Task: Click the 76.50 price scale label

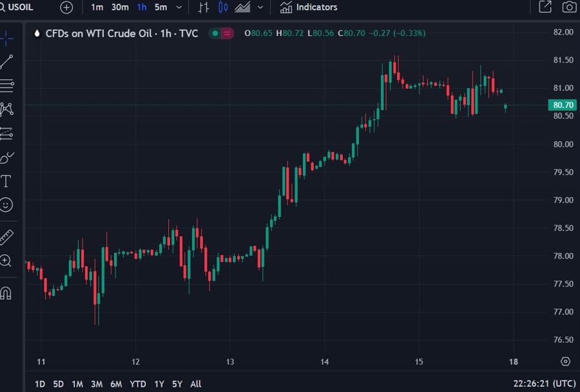Action: click(x=563, y=339)
